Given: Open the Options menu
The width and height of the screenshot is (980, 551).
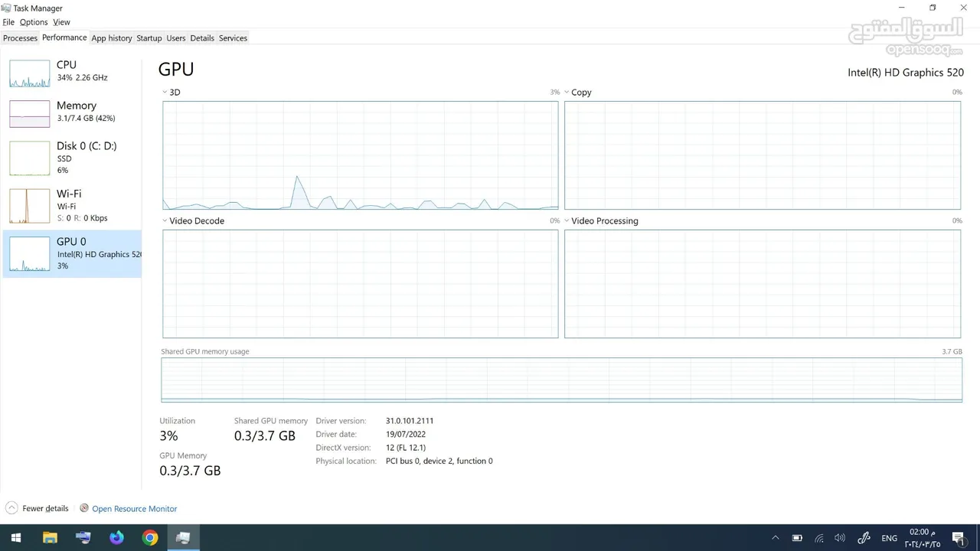Looking at the screenshot, I should 34,22.
